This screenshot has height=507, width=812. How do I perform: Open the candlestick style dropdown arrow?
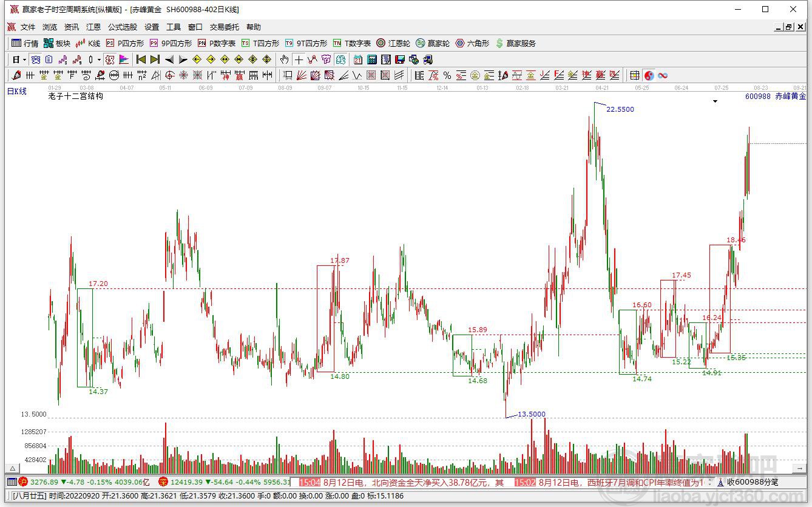click(99, 60)
